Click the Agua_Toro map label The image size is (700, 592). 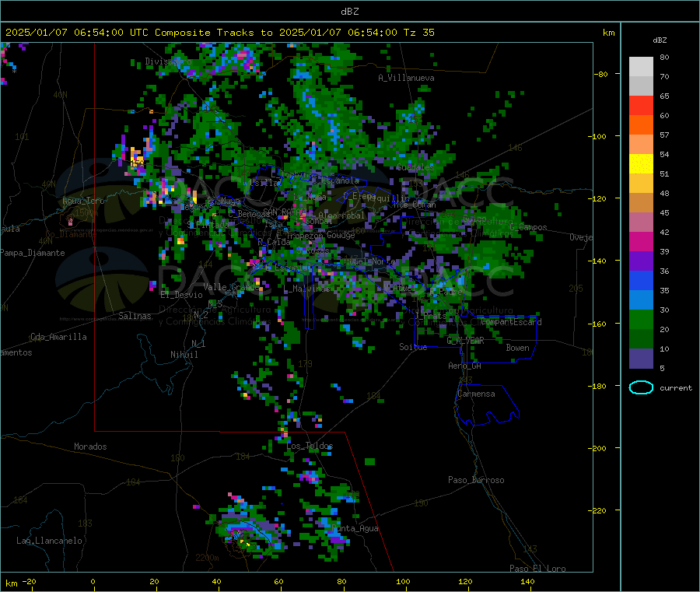[x=83, y=201]
